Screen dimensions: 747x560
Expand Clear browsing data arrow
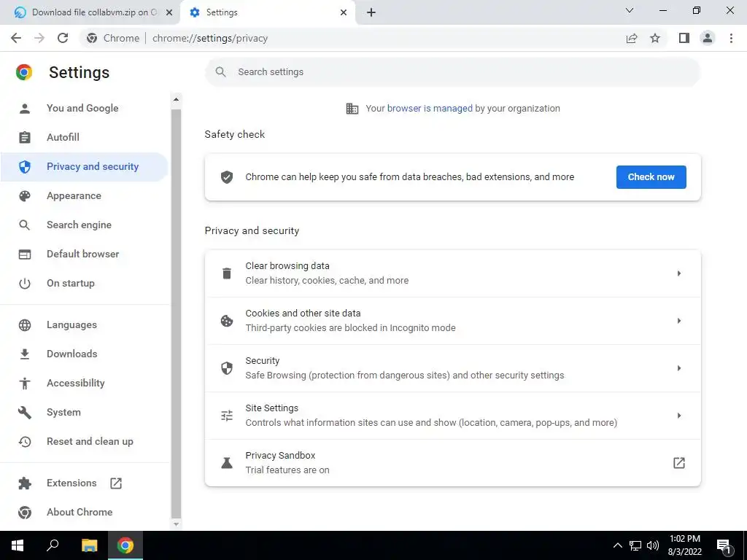pos(679,273)
